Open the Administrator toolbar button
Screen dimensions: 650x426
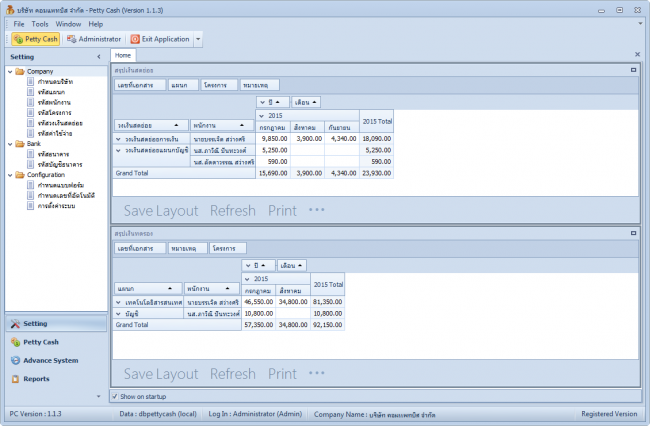point(94,39)
